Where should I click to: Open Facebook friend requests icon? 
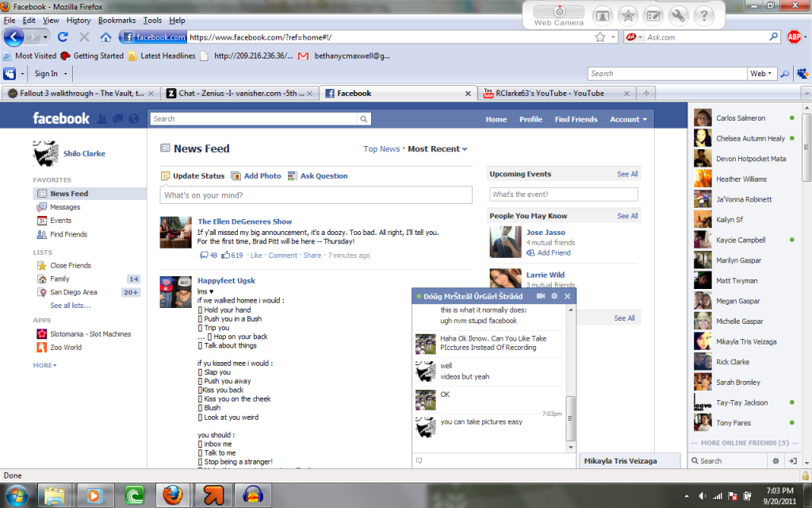click(102, 119)
